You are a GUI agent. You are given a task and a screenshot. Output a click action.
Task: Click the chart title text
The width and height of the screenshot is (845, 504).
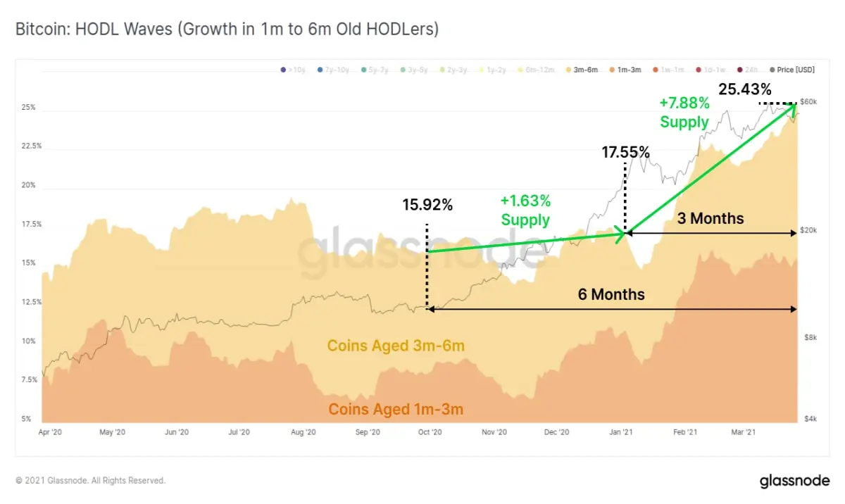pyautogui.click(x=227, y=30)
